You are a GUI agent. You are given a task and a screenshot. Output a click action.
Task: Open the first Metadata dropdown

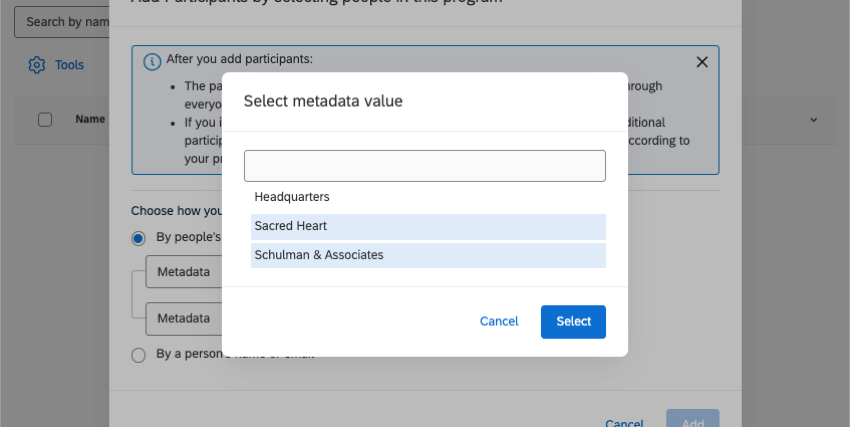tap(184, 272)
